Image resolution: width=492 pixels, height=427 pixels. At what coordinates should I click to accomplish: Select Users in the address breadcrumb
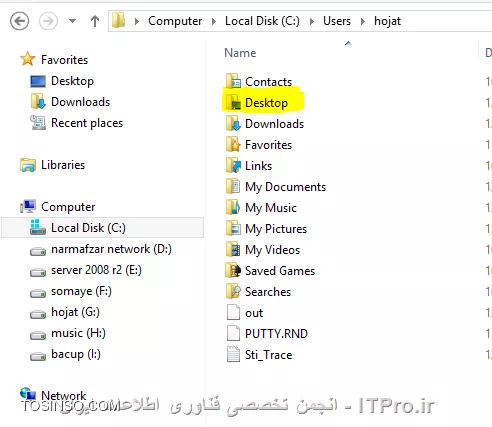tap(337, 21)
